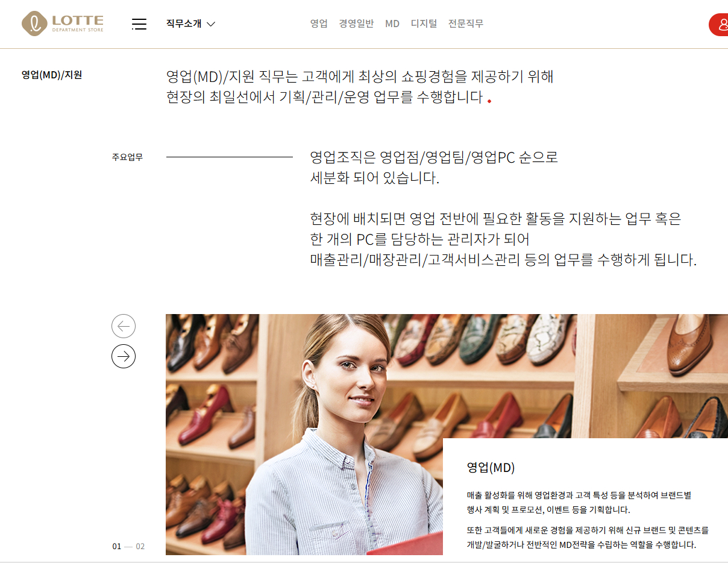This screenshot has height=563, width=728.
Task: Click the 영업조직은 영업점/영업팀 description text
Action: coord(434,168)
